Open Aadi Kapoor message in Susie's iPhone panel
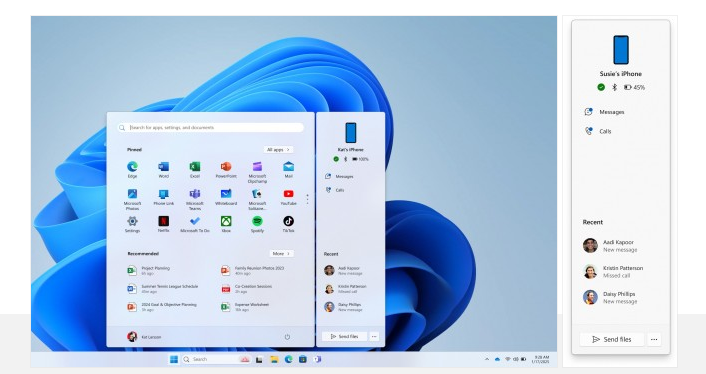Screen dimensions: 706x374 click(611, 246)
